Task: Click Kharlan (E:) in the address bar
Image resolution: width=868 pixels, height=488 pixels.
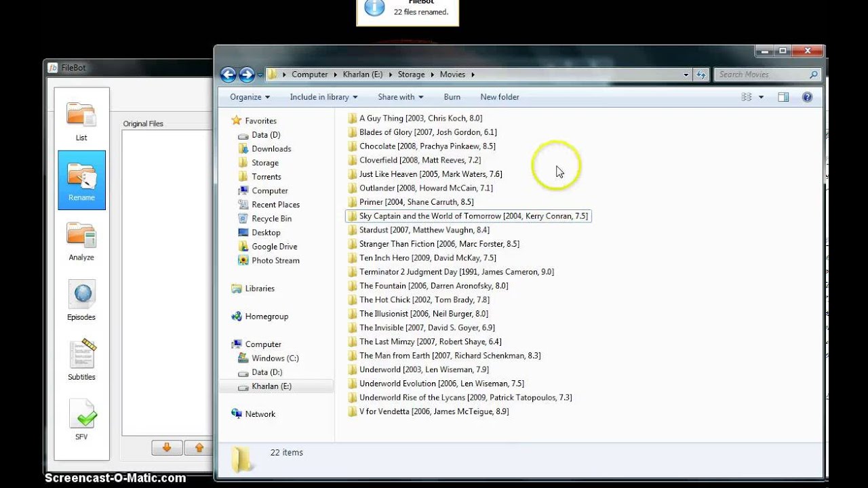Action: click(363, 75)
